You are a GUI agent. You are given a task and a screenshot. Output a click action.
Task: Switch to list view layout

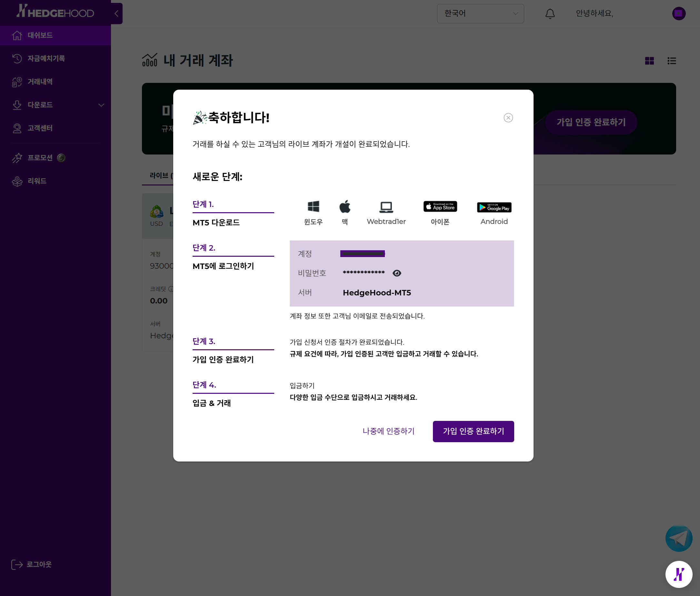click(x=672, y=61)
